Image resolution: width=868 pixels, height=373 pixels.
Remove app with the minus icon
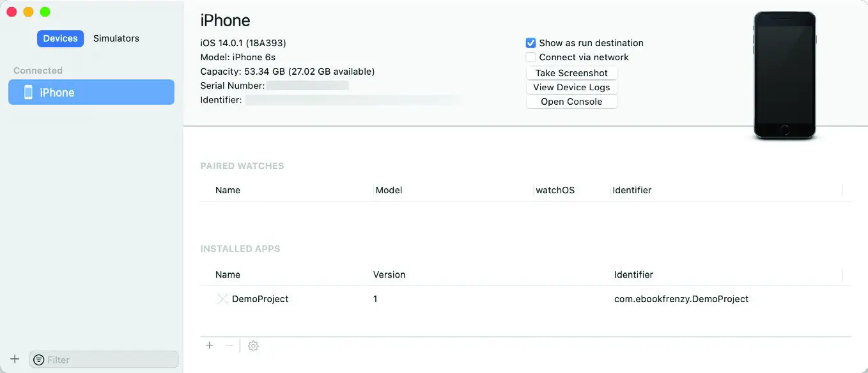[x=229, y=345]
